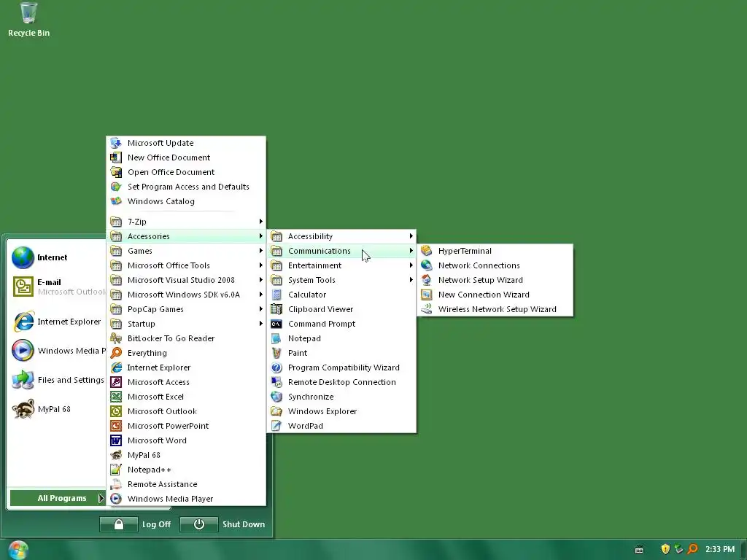
Task: Click the Shut Down button
Action: (223, 524)
